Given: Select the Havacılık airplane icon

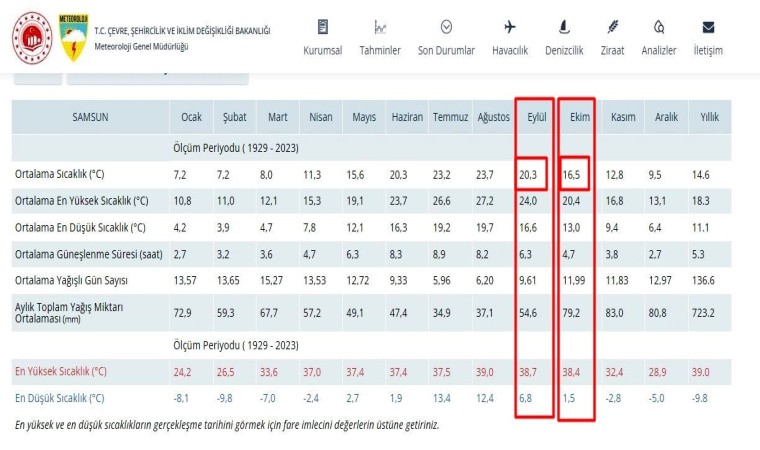Looking at the screenshot, I should tap(510, 27).
